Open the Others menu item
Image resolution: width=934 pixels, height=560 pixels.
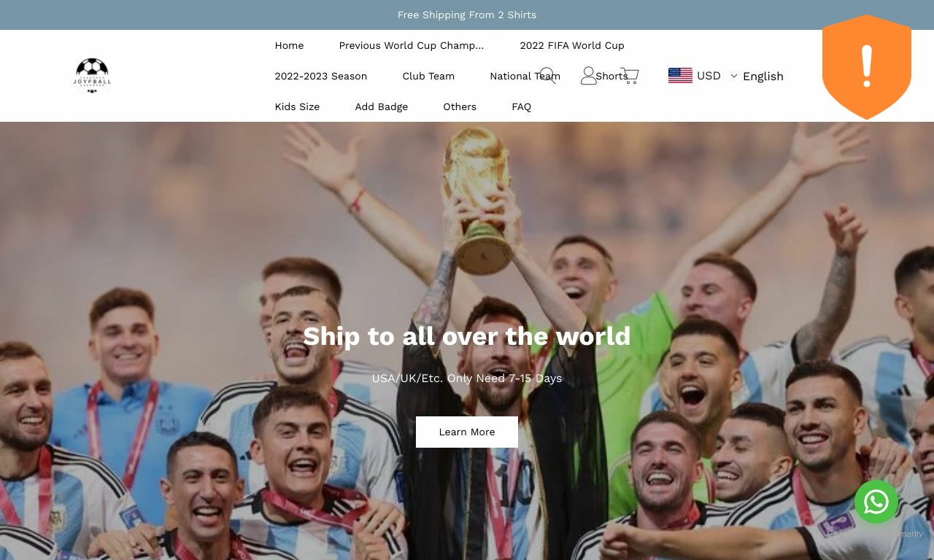pyautogui.click(x=460, y=106)
